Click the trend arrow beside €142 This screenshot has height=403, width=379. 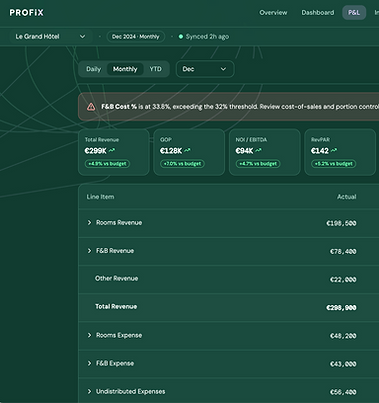(334, 151)
